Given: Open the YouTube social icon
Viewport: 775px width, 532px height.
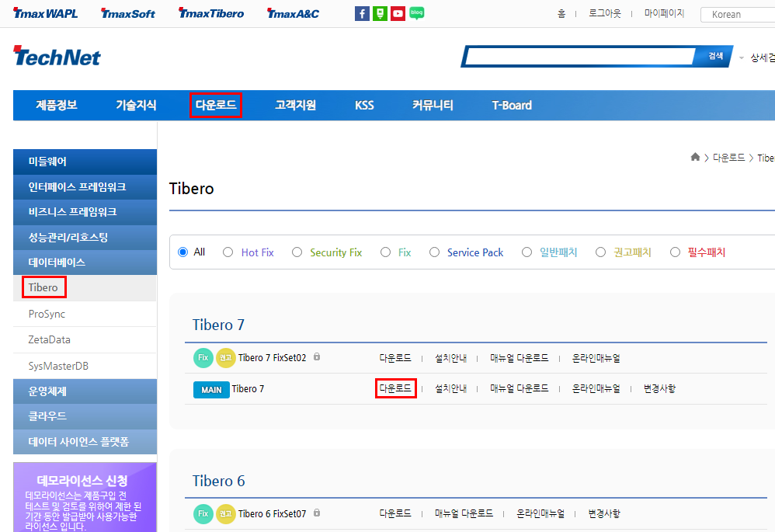Looking at the screenshot, I should click(x=398, y=13).
